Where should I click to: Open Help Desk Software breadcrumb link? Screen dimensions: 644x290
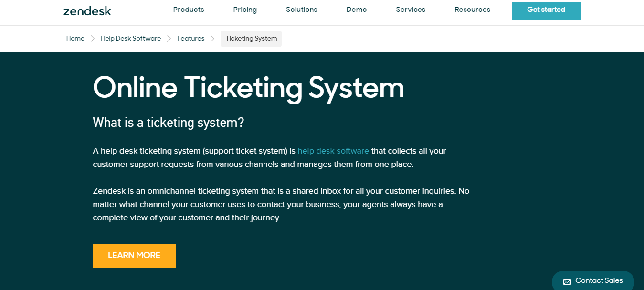click(x=131, y=38)
